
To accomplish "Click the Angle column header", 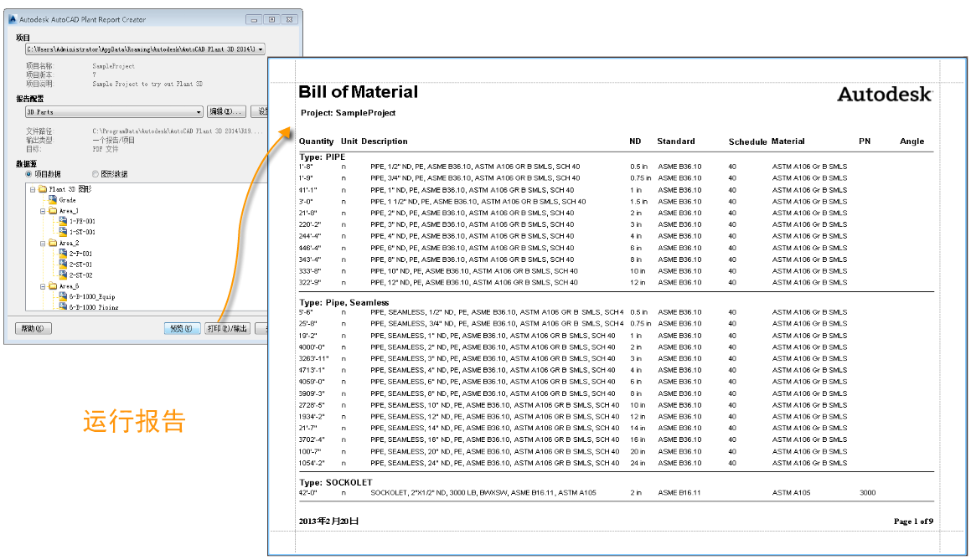I will [912, 141].
